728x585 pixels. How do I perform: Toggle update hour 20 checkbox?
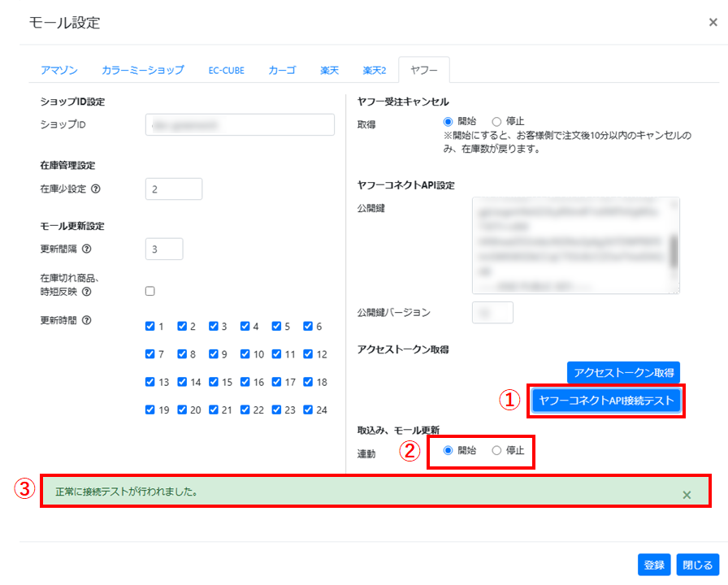coord(182,409)
